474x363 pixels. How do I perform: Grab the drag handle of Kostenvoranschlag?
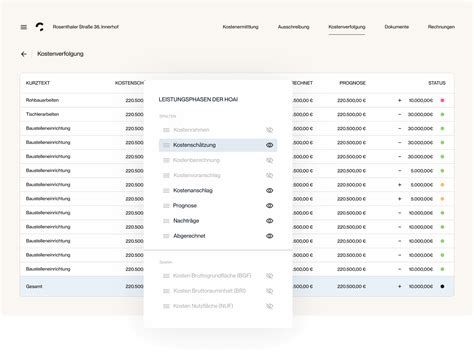pyautogui.click(x=166, y=175)
